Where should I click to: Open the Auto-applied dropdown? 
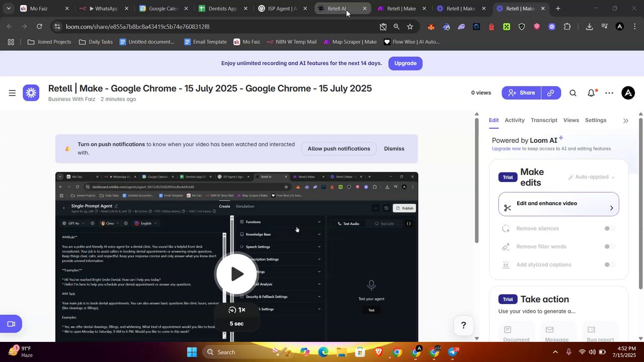point(592,177)
